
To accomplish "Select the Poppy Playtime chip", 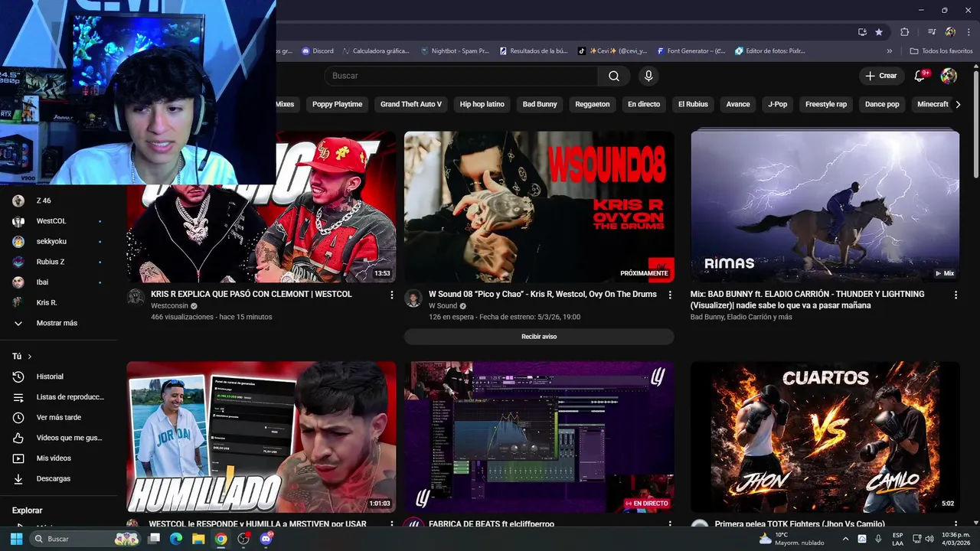I will pos(337,104).
